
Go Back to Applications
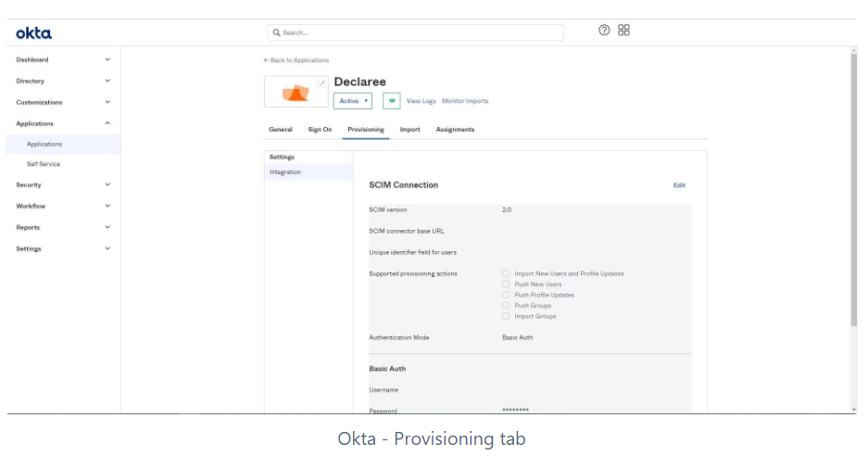coord(296,60)
